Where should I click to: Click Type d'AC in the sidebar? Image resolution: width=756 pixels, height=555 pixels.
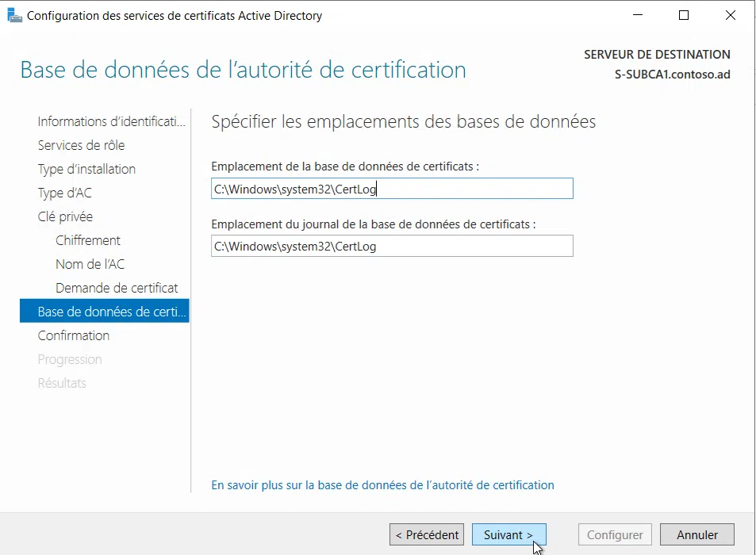tap(65, 192)
